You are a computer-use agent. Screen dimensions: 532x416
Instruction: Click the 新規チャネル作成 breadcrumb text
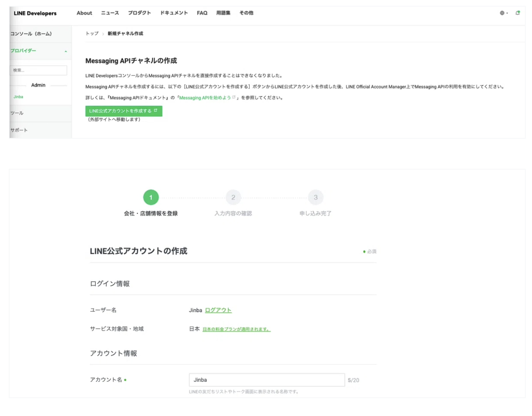click(125, 33)
